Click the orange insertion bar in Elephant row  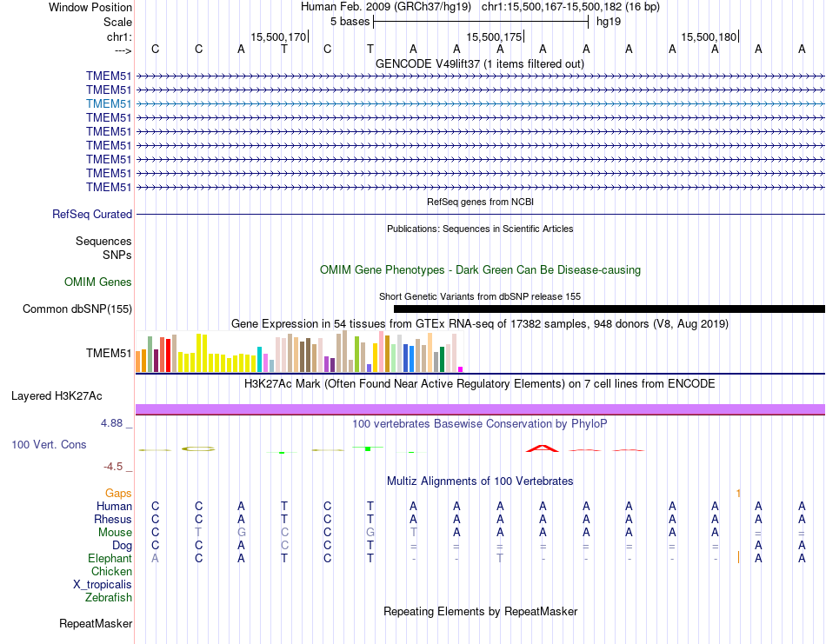(x=738, y=557)
